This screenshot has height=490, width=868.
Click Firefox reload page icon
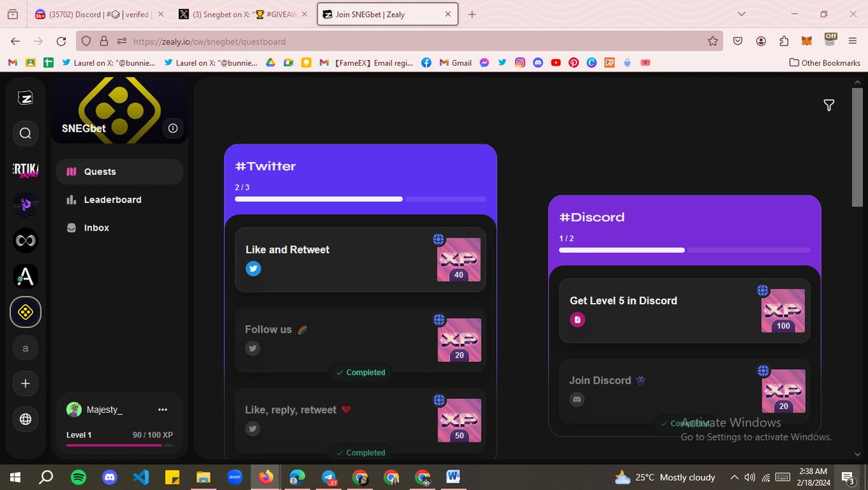(61, 41)
